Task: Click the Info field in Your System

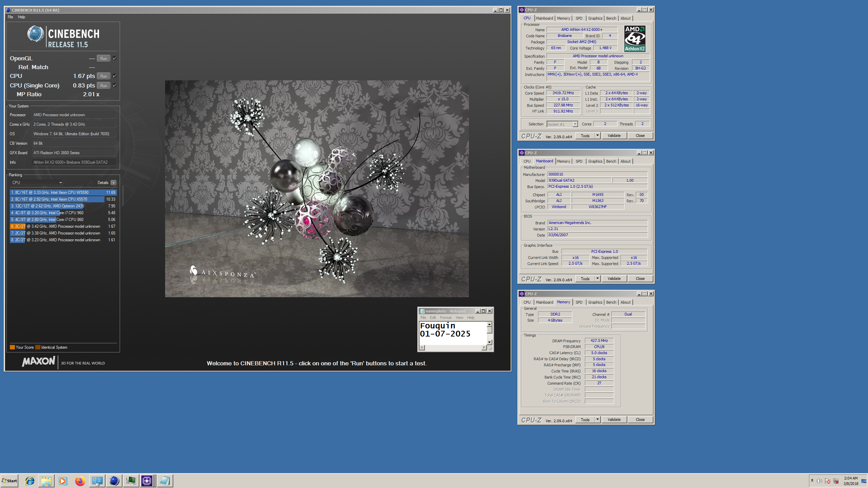Action: (x=74, y=162)
